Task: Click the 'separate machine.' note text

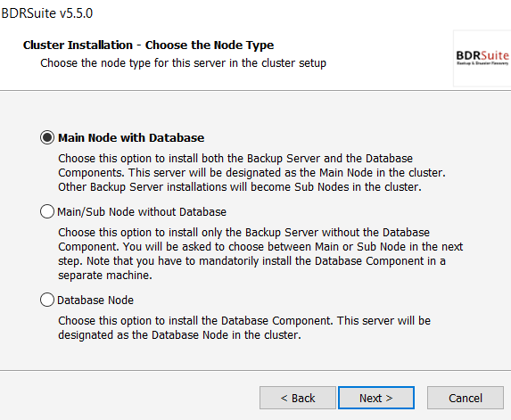Action: click(x=105, y=276)
